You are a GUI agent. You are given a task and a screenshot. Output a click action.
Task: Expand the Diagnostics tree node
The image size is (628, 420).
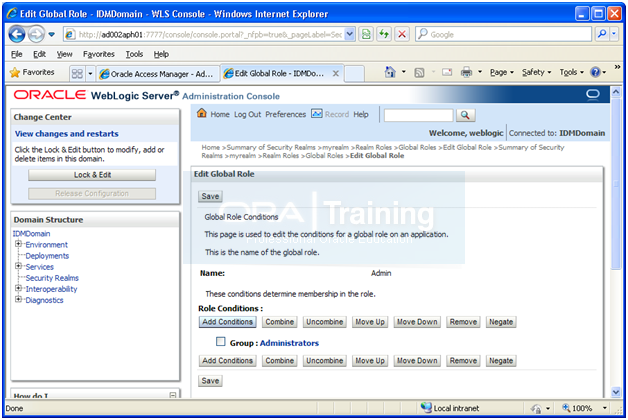tap(18, 299)
